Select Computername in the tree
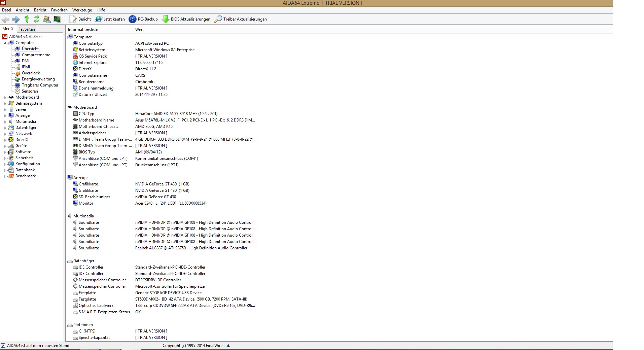644x350 pixels. [x=36, y=55]
